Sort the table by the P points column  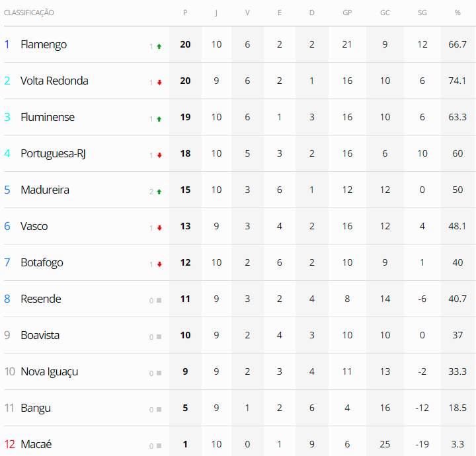185,13
